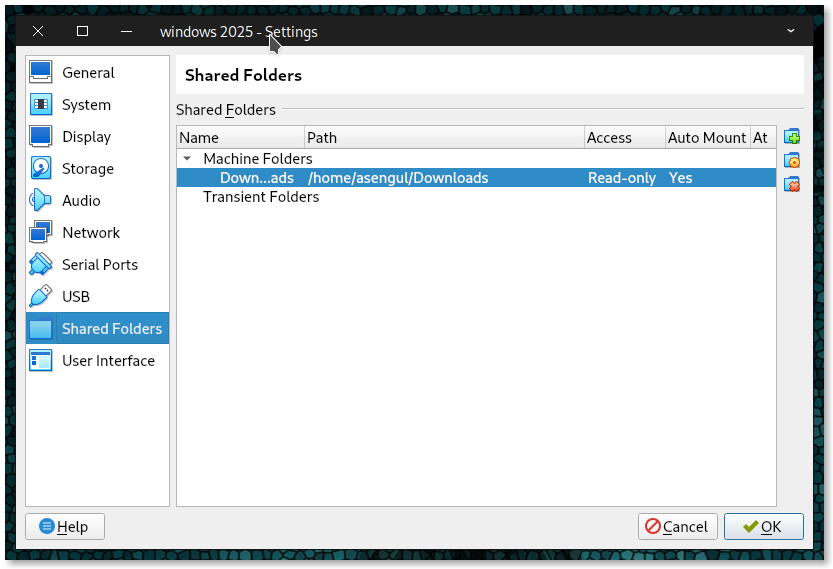Open Serial Ports settings
This screenshot has height=569, width=833.
tap(98, 264)
